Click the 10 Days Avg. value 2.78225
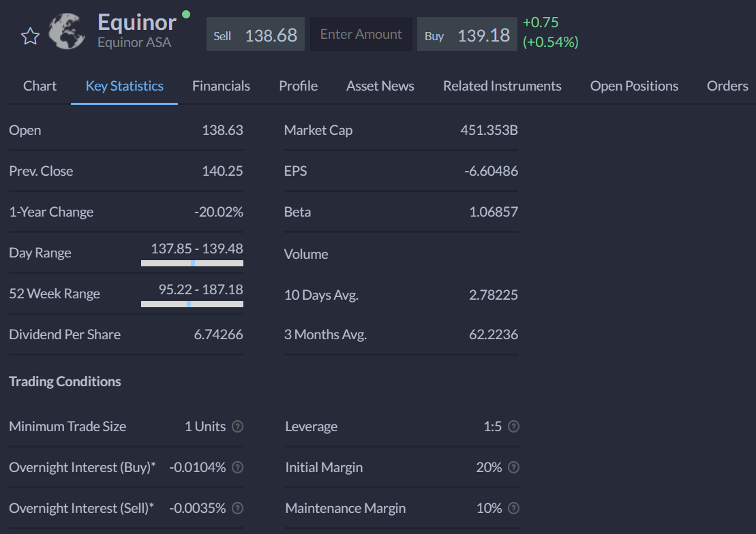 point(494,295)
